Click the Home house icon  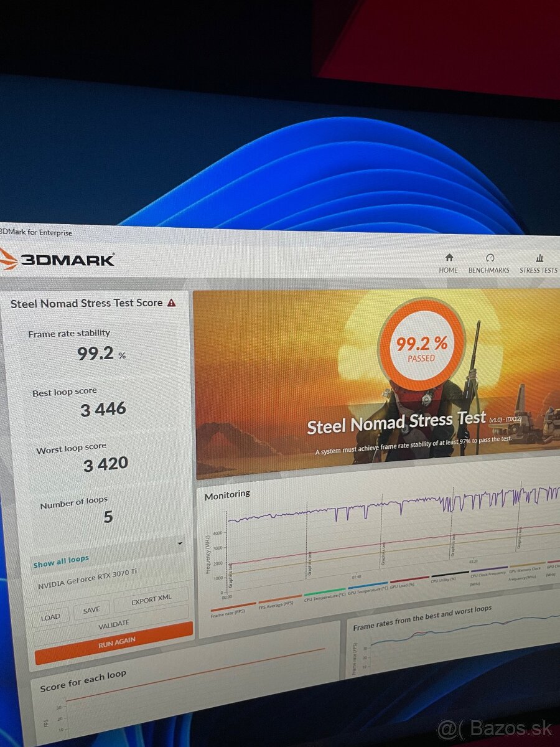449,257
